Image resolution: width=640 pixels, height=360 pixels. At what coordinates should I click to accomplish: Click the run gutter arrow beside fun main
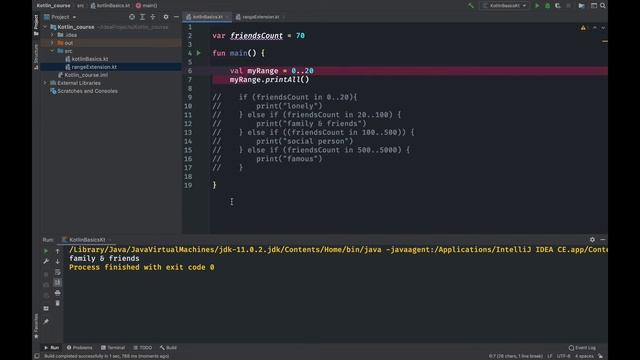(x=199, y=53)
